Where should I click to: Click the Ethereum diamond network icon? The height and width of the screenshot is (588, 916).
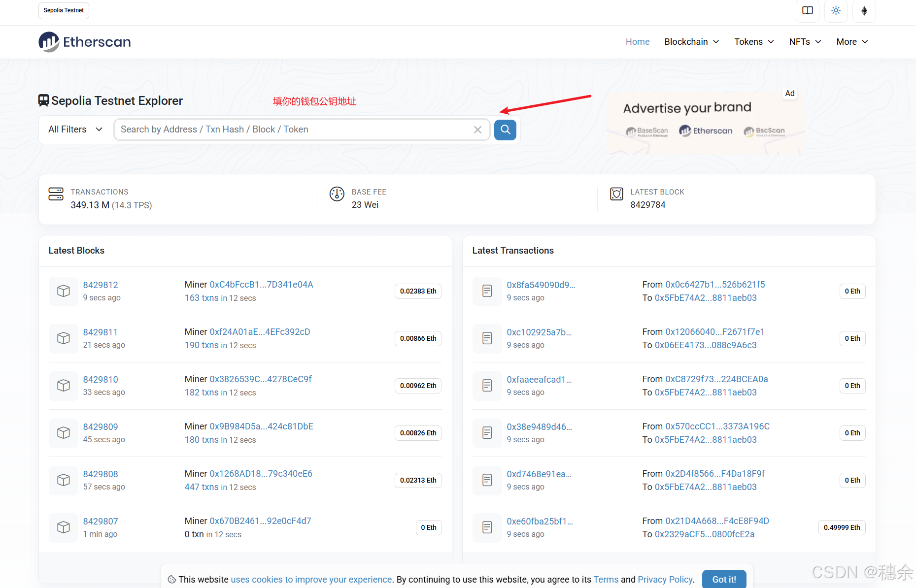(x=864, y=10)
